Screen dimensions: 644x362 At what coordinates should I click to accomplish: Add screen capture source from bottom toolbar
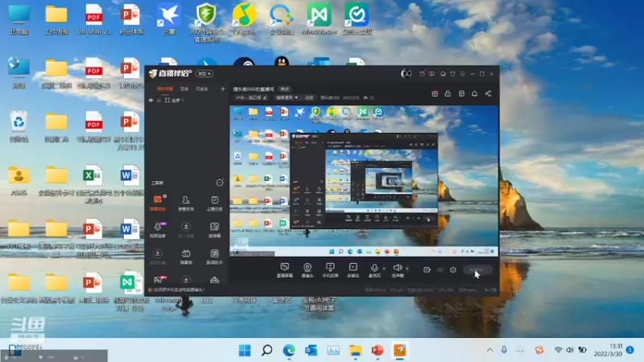284,270
